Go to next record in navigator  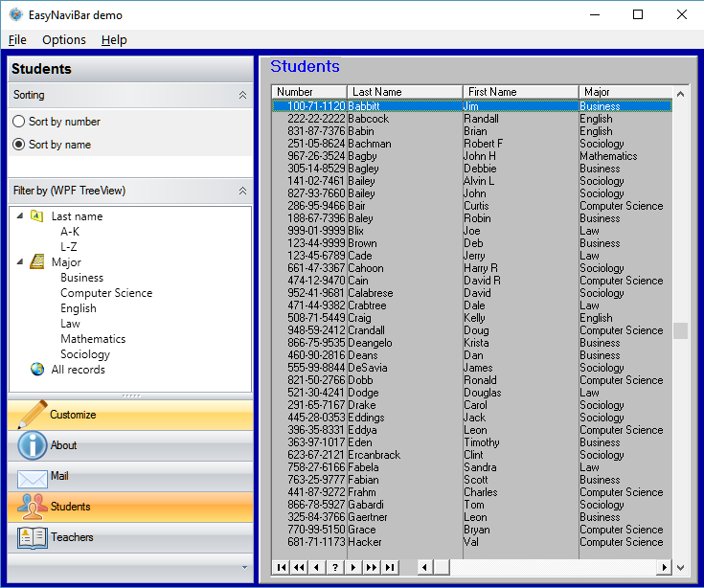point(352,568)
